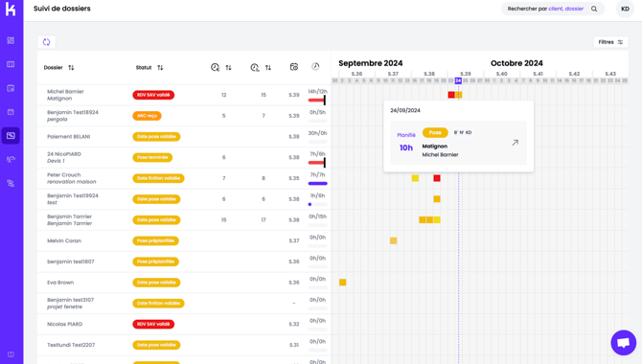Sort table by Statut column arrows
The image size is (642, 364).
[160, 68]
